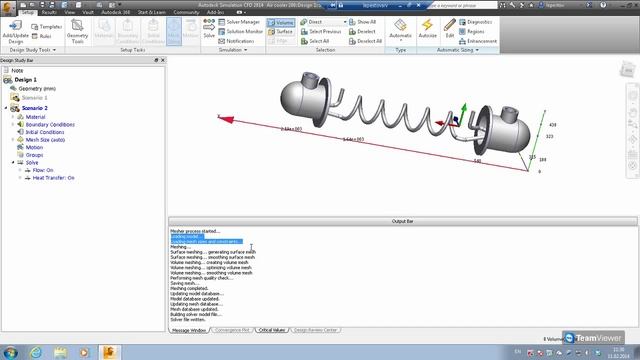Click the Add/Update Design icon

[16, 31]
